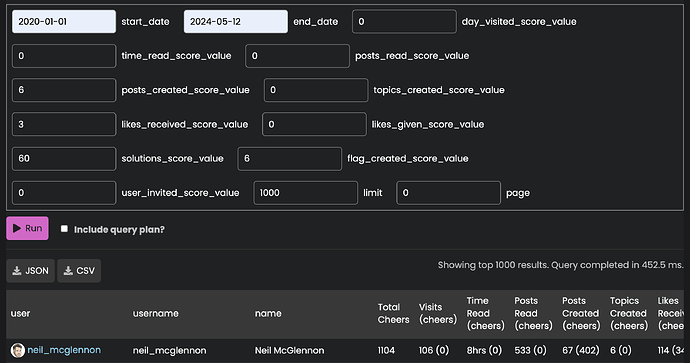The image size is (690, 363).
Task: Edit the posts_created_score_value field
Action: point(64,90)
